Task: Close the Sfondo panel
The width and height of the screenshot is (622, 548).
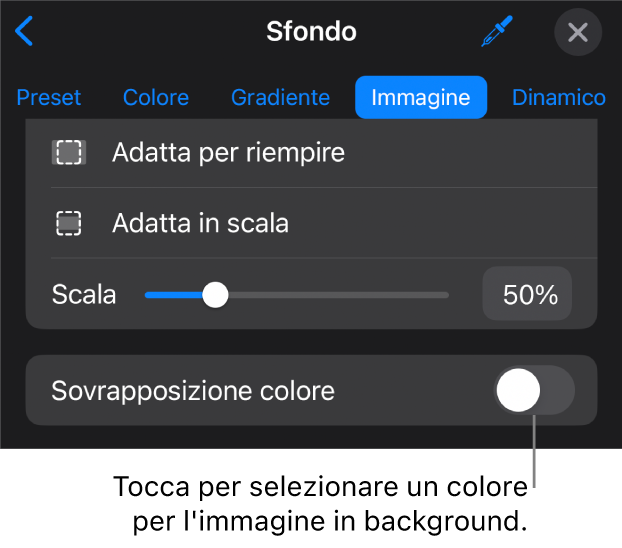Action: [578, 32]
